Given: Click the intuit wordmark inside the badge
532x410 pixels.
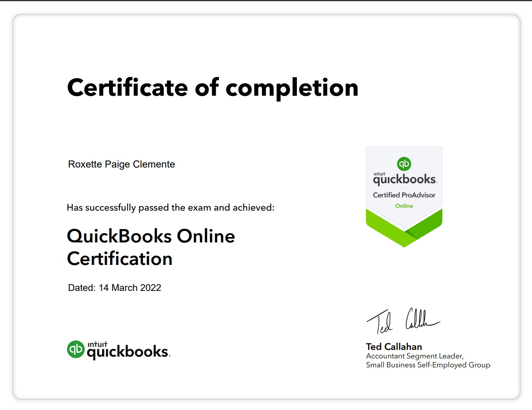Looking at the screenshot, I should (380, 173).
